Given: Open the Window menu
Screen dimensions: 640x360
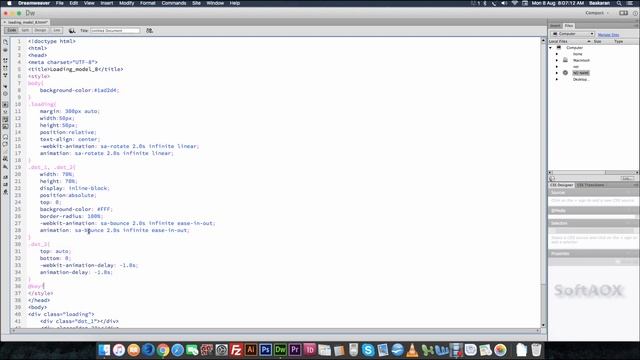Looking at the screenshot, I should [215, 3].
